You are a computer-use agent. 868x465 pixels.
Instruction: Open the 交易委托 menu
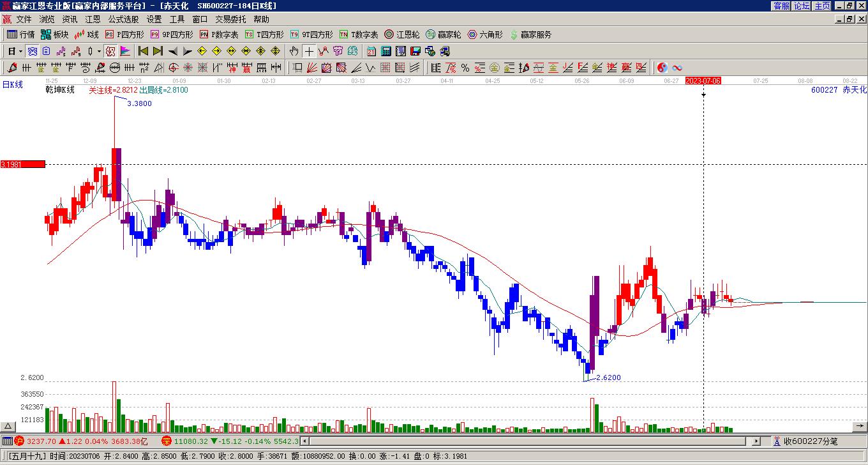click(230, 19)
